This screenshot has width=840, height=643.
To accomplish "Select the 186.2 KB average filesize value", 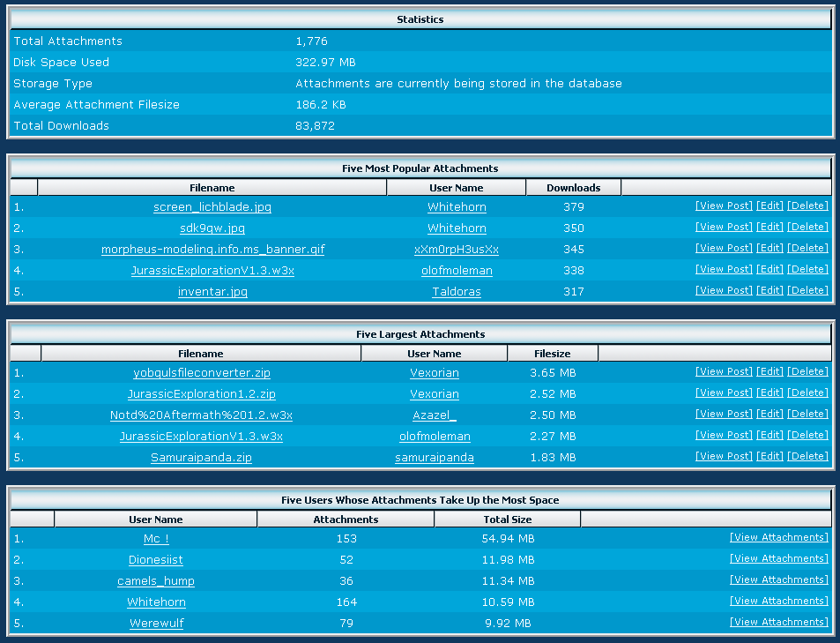I will pyautogui.click(x=321, y=105).
